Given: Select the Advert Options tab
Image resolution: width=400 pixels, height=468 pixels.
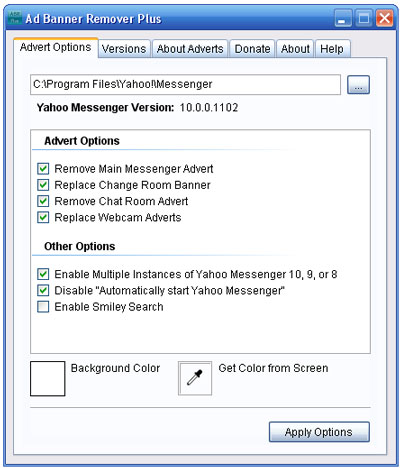Looking at the screenshot, I should (x=56, y=47).
